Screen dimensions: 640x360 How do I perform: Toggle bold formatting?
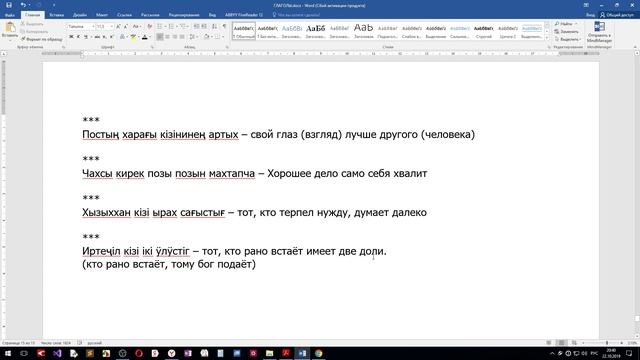point(71,37)
